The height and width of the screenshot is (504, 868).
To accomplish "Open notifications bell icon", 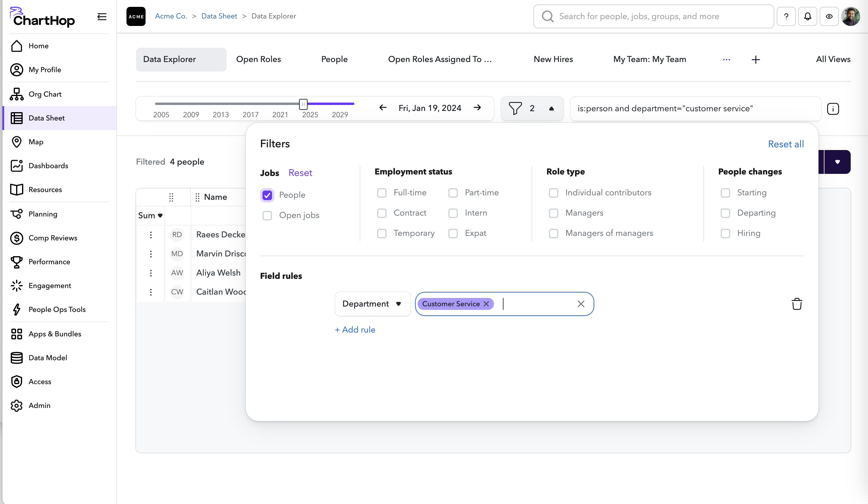I will (807, 16).
